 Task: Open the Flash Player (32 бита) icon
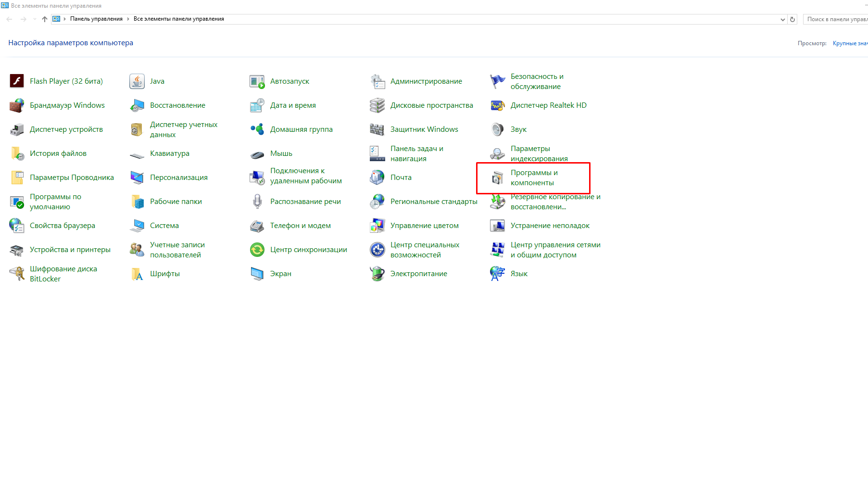pos(17,81)
